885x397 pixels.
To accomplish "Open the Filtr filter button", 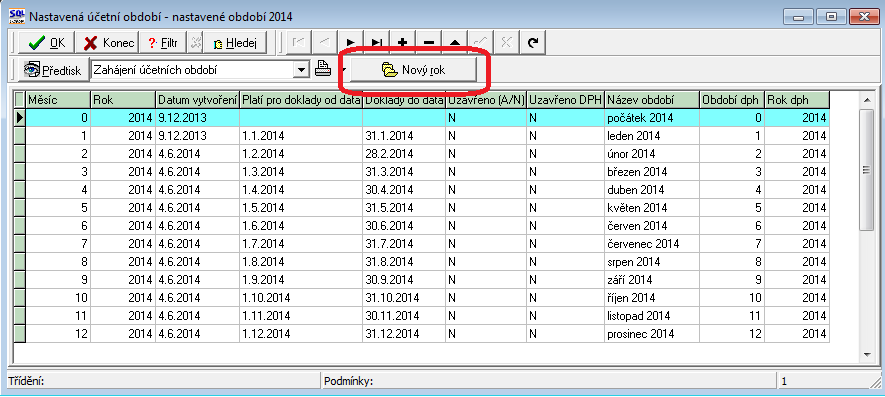I will (163, 43).
